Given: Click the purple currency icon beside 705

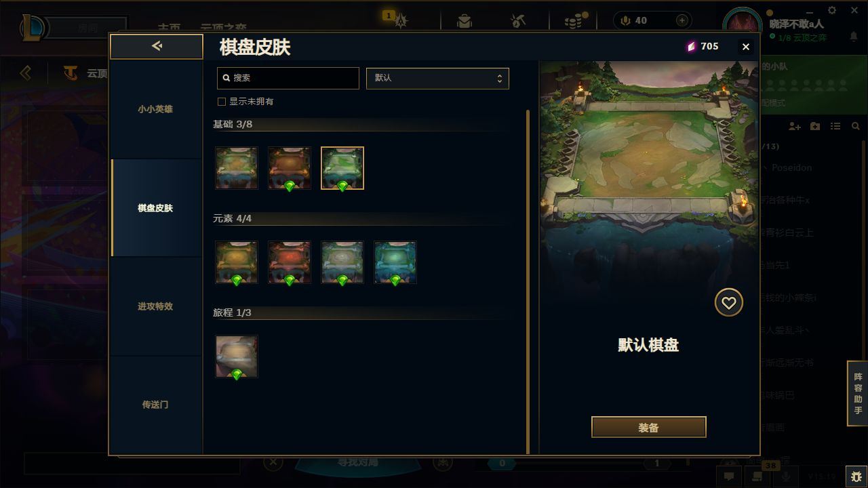Looking at the screenshot, I should tap(691, 46).
